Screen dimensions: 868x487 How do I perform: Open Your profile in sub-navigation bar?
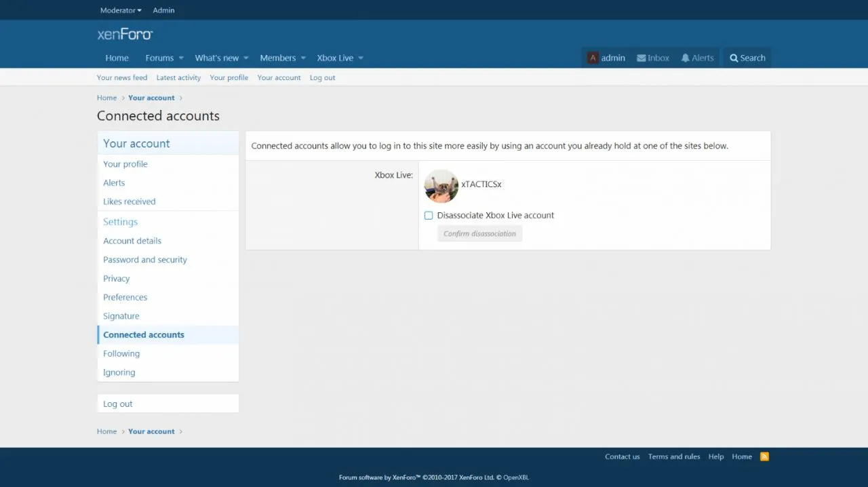[x=229, y=78]
